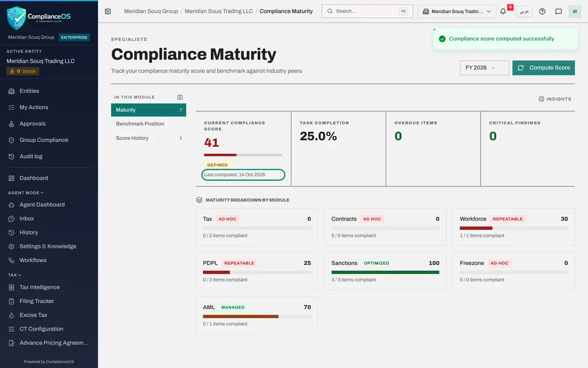The height and width of the screenshot is (368, 588).
Task: Click the Settings & Knowledge gear icon
Action: [11, 247]
